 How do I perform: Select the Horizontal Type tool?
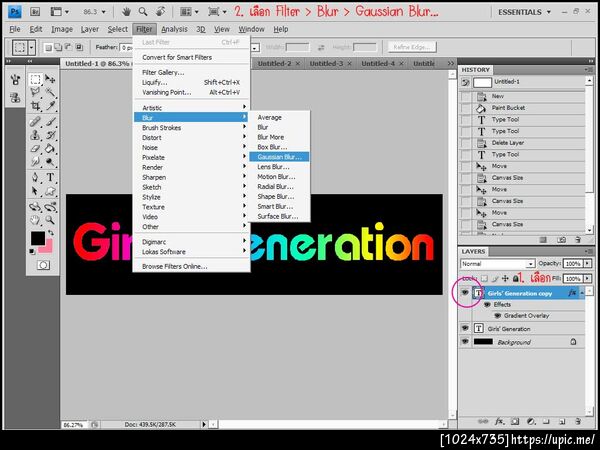pos(50,178)
